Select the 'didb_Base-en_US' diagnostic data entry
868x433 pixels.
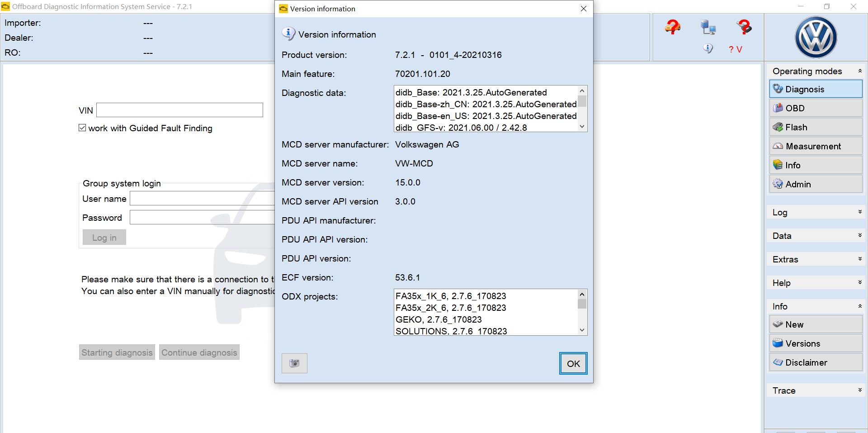486,116
